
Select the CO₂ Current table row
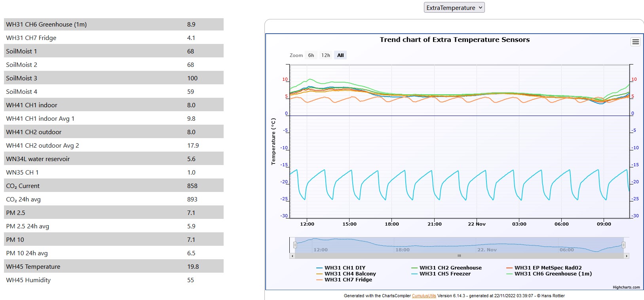[114, 186]
